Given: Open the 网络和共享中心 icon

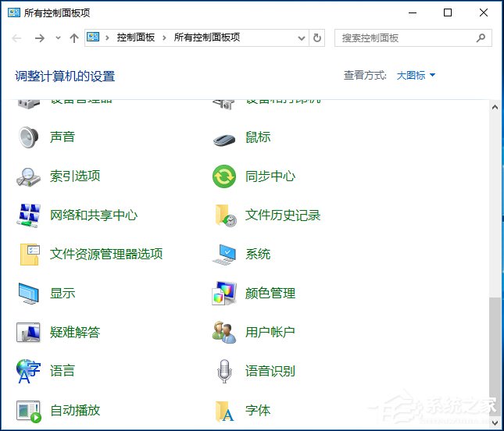Looking at the screenshot, I should (x=29, y=215).
